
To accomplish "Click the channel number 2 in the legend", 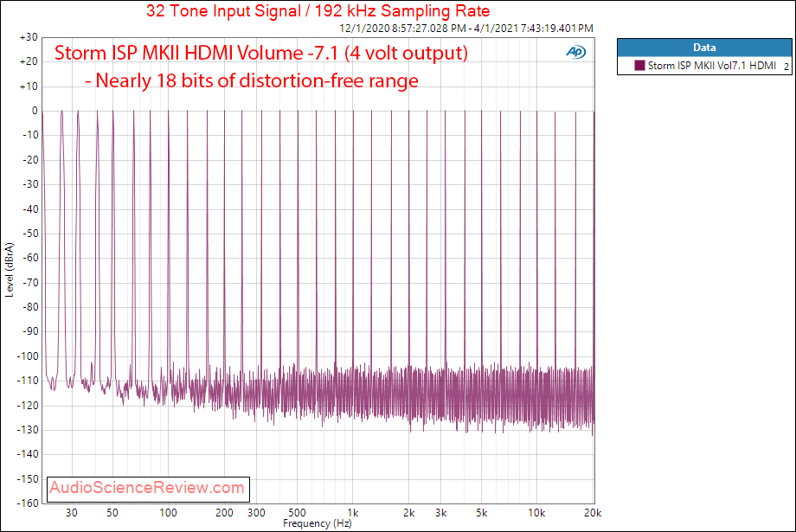I will 786,66.
